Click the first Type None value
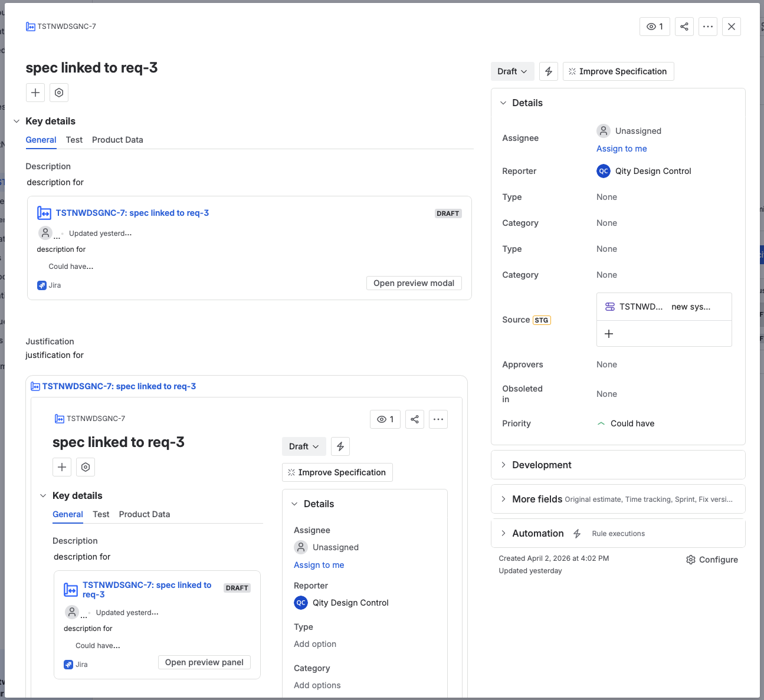Image resolution: width=764 pixels, height=700 pixels. [x=606, y=197]
